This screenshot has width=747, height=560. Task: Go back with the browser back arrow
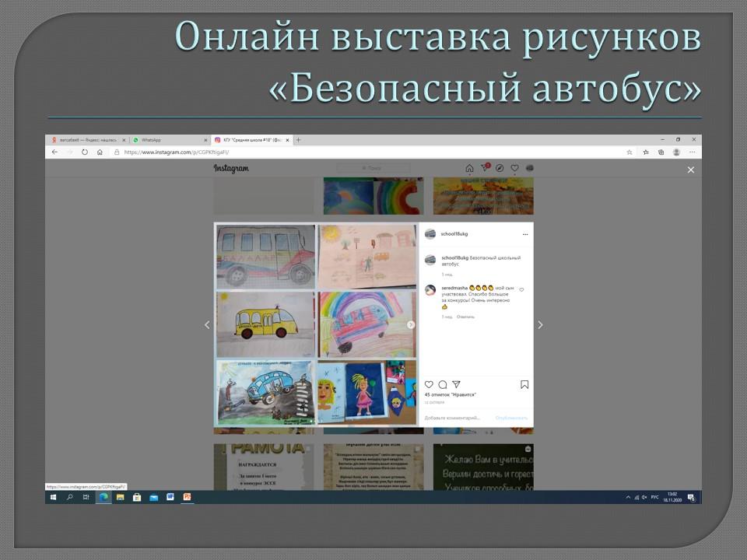[54, 152]
